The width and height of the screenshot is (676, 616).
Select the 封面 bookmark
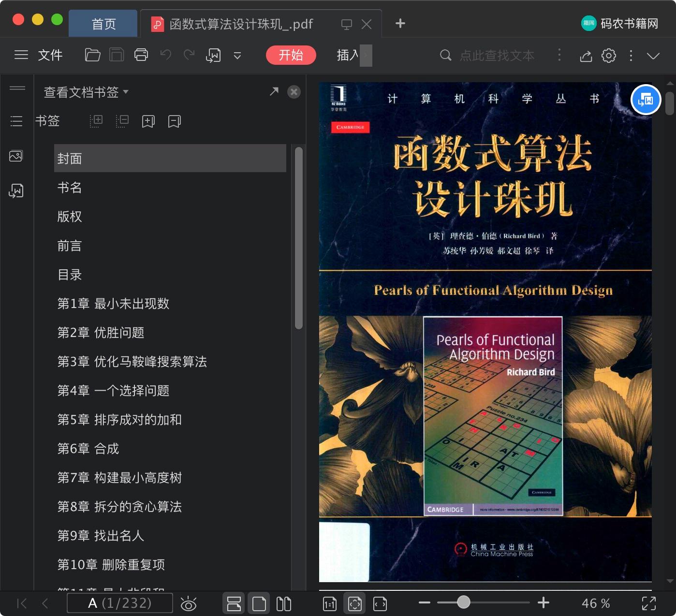(x=170, y=158)
